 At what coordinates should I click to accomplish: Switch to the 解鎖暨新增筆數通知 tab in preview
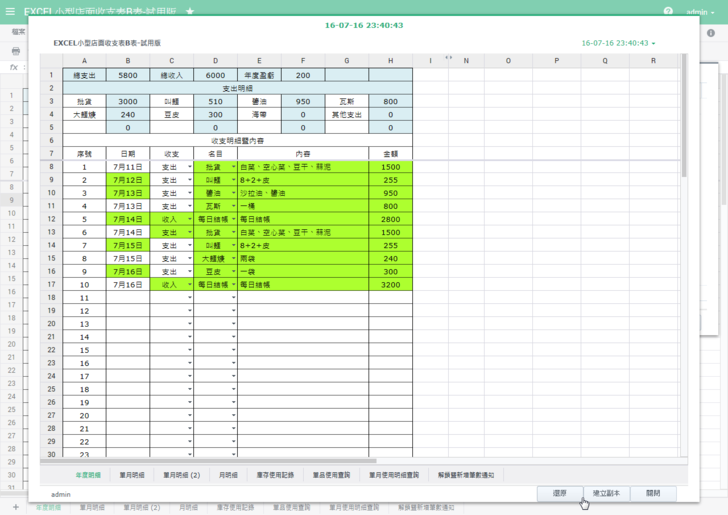pyautogui.click(x=466, y=475)
